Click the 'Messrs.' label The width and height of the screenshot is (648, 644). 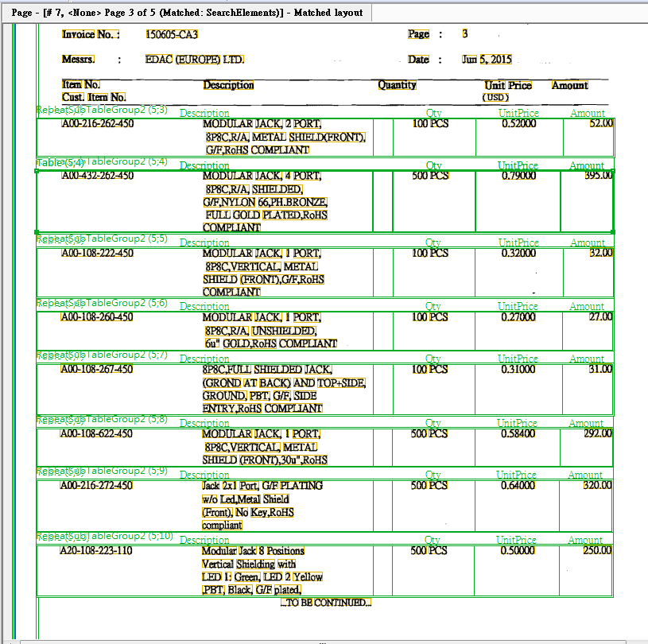(x=78, y=60)
